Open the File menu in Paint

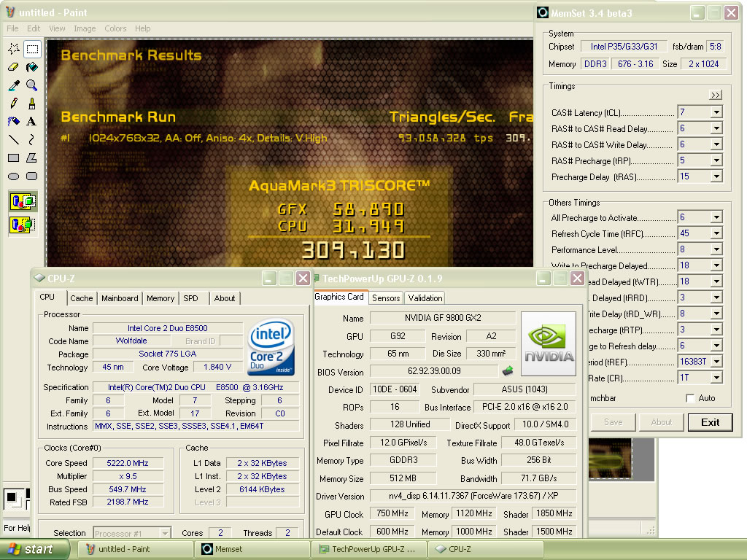12,28
